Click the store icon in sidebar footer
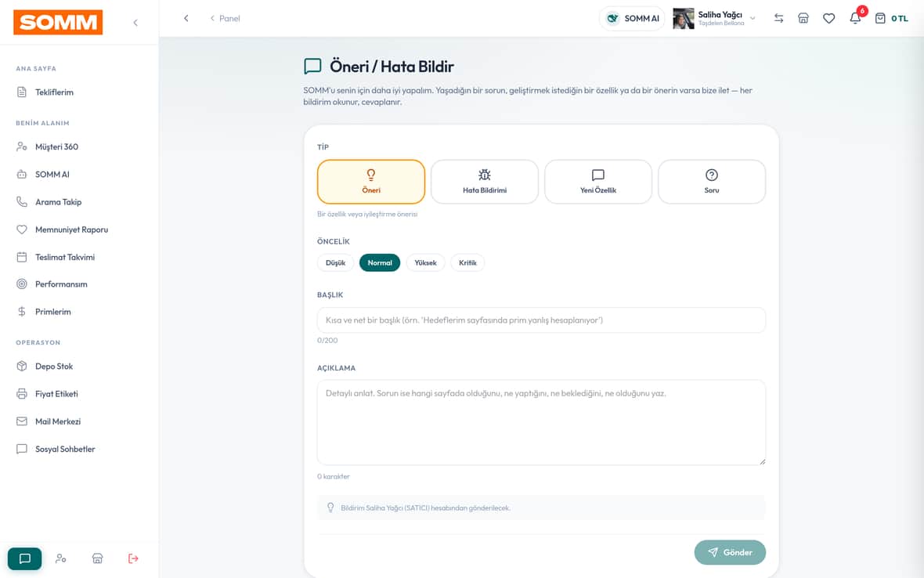The width and height of the screenshot is (924, 578). (x=98, y=558)
